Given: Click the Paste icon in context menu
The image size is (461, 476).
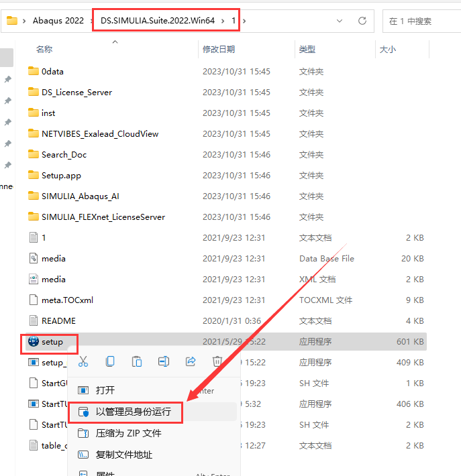Looking at the screenshot, I should 137,361.
